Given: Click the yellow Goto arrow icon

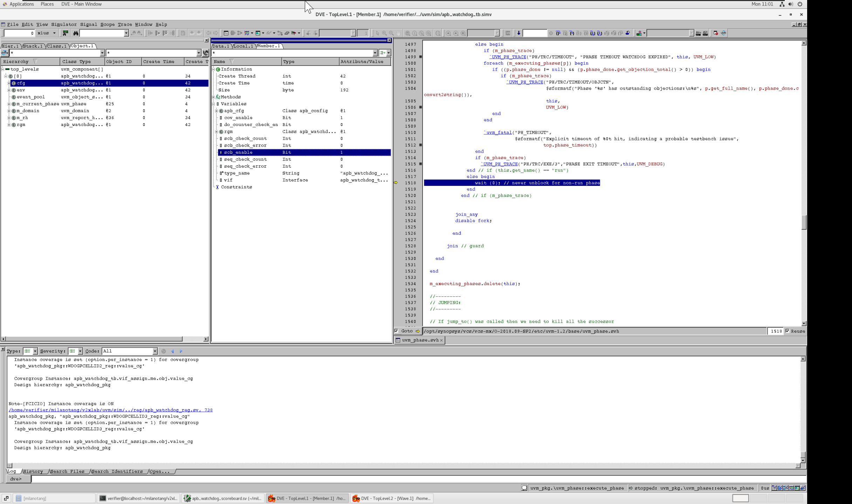Looking at the screenshot, I should (x=418, y=331).
